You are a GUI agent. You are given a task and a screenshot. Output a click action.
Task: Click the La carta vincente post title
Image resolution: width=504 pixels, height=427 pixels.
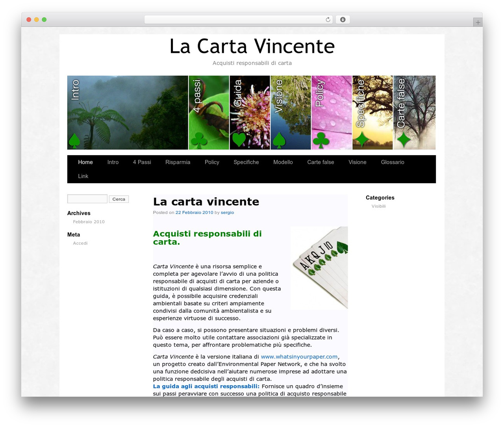coord(206,202)
